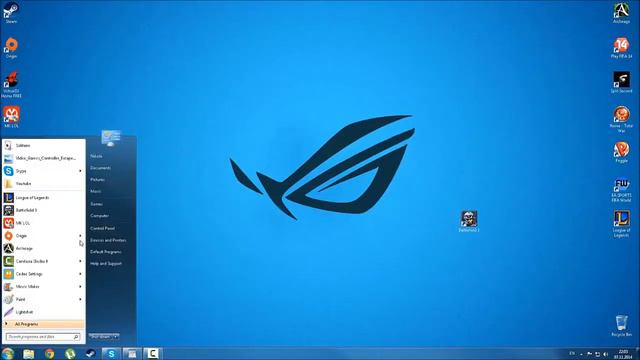Open Music from the Start menu

coord(96,191)
